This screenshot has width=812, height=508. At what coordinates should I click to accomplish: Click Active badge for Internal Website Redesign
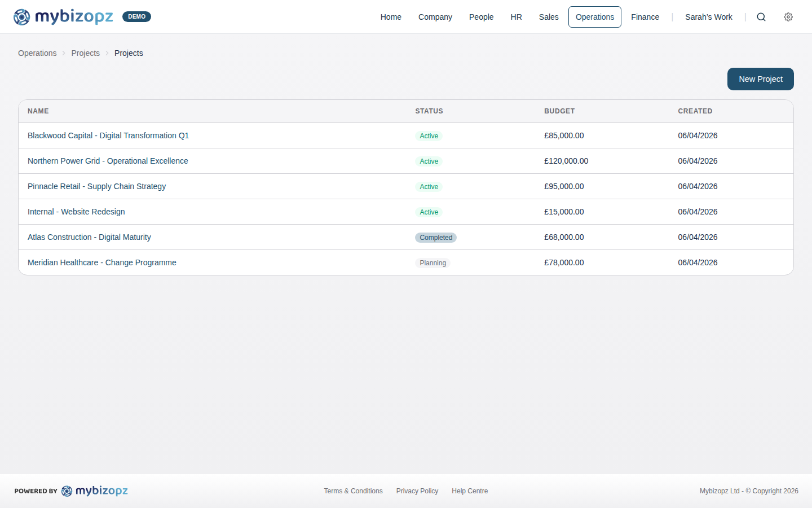point(429,212)
